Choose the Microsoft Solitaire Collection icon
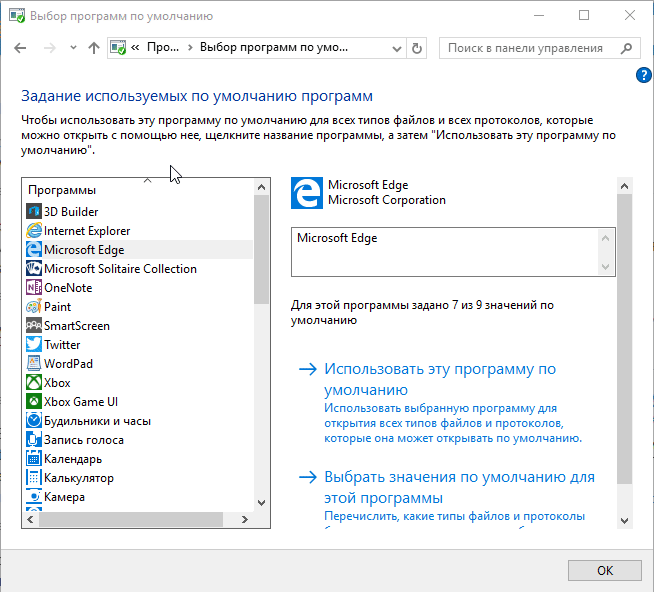The width and height of the screenshot is (654, 592). click(x=33, y=269)
